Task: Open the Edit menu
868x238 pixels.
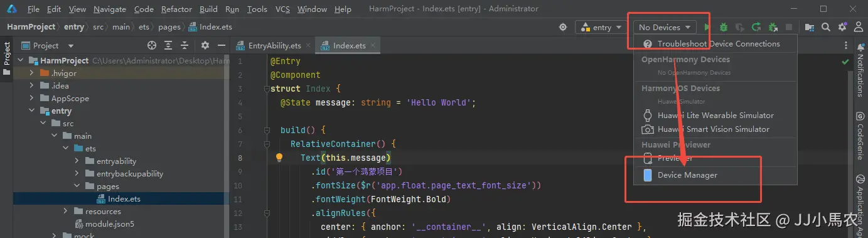Action: [x=54, y=9]
